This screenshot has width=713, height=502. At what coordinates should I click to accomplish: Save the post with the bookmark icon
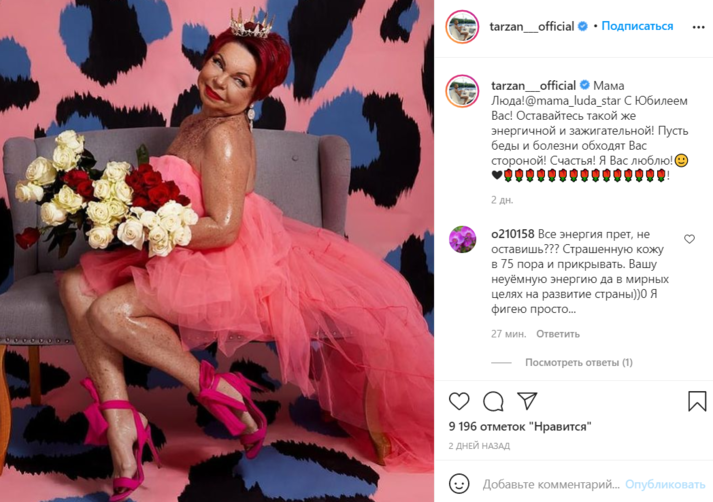[x=697, y=401]
